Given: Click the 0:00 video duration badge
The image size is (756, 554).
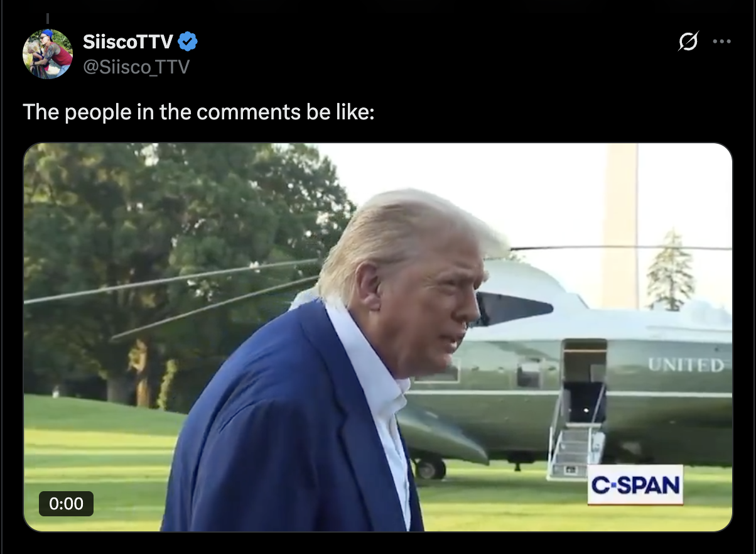Looking at the screenshot, I should 66,504.
